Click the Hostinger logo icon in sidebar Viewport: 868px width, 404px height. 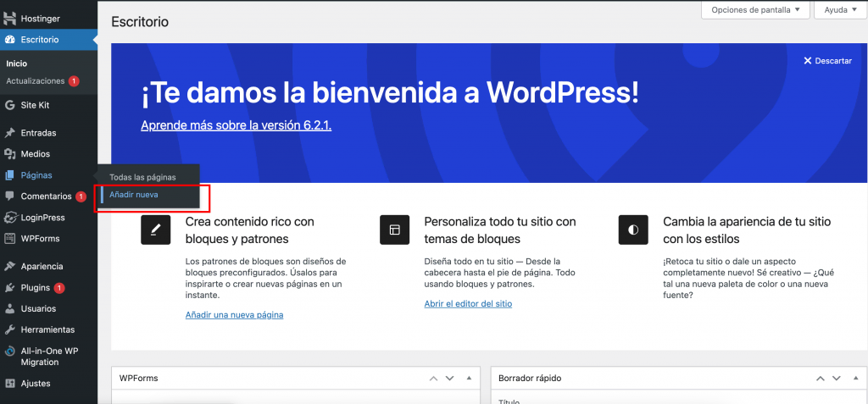pyautogui.click(x=10, y=19)
